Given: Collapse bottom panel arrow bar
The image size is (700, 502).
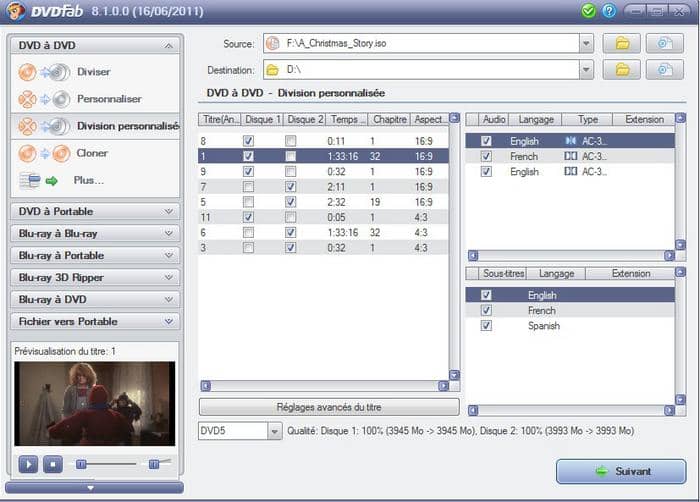Looking at the screenshot, I should pos(95,487).
